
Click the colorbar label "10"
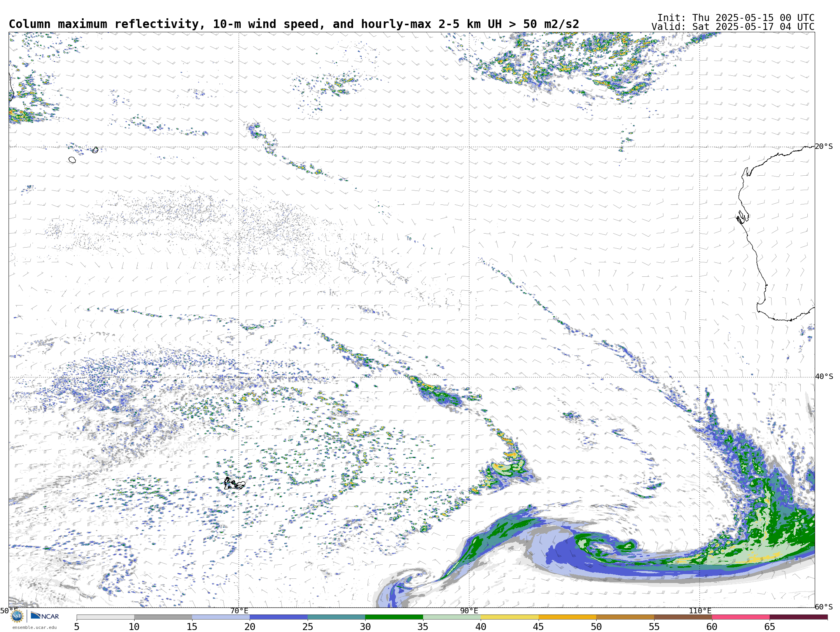pos(134,627)
